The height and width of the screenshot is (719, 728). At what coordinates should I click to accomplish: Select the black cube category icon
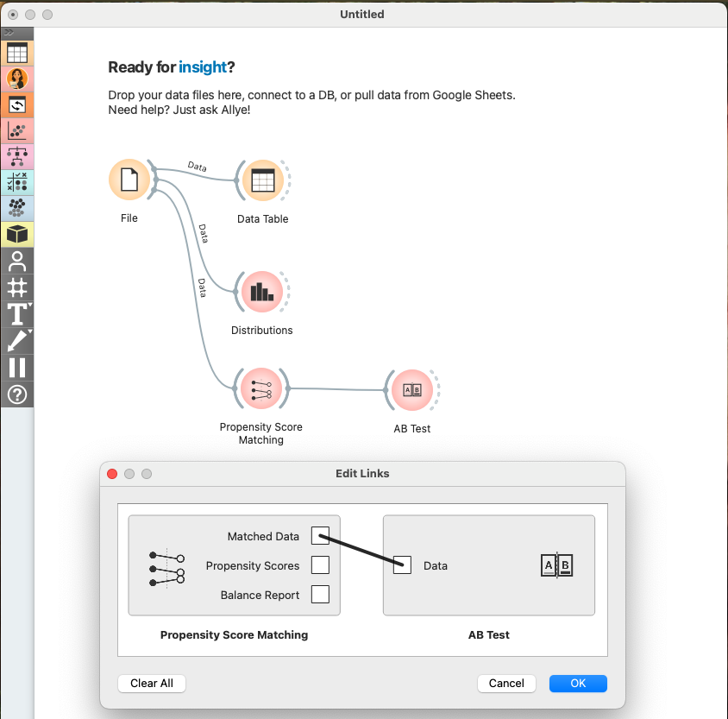coord(17,234)
